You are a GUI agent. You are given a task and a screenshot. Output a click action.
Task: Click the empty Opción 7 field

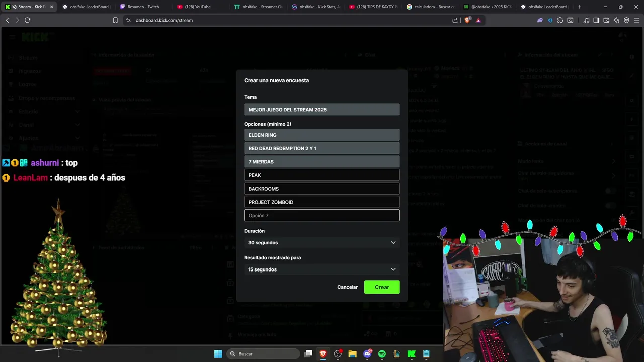point(322,215)
